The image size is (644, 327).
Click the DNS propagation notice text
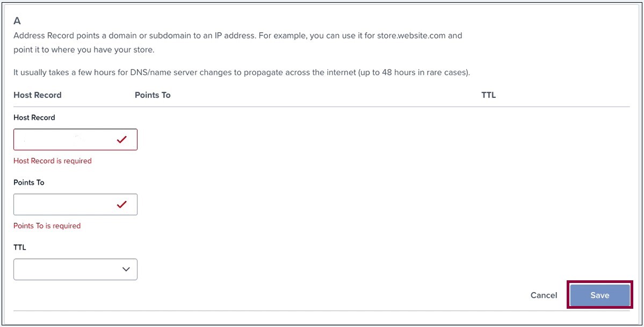coord(242,72)
